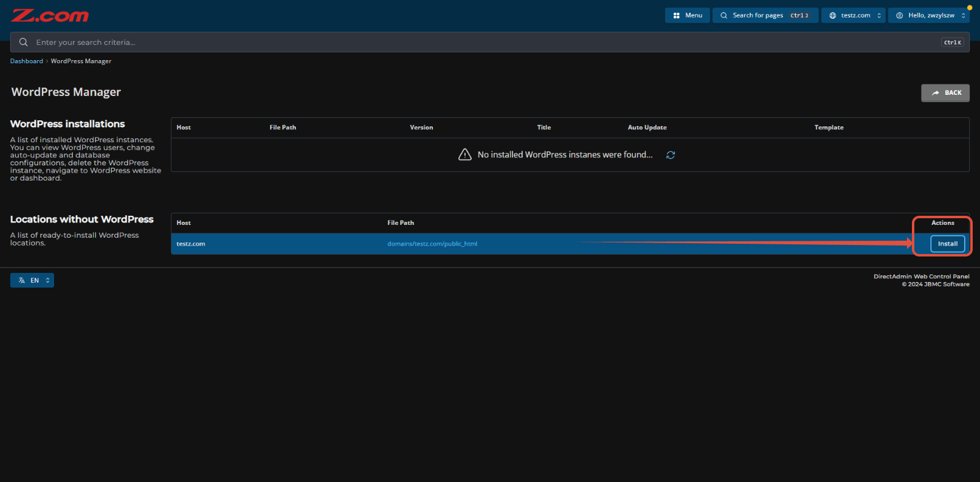Screen dimensions: 980x482
Task: Click the user avatar icon
Action: 900,15
